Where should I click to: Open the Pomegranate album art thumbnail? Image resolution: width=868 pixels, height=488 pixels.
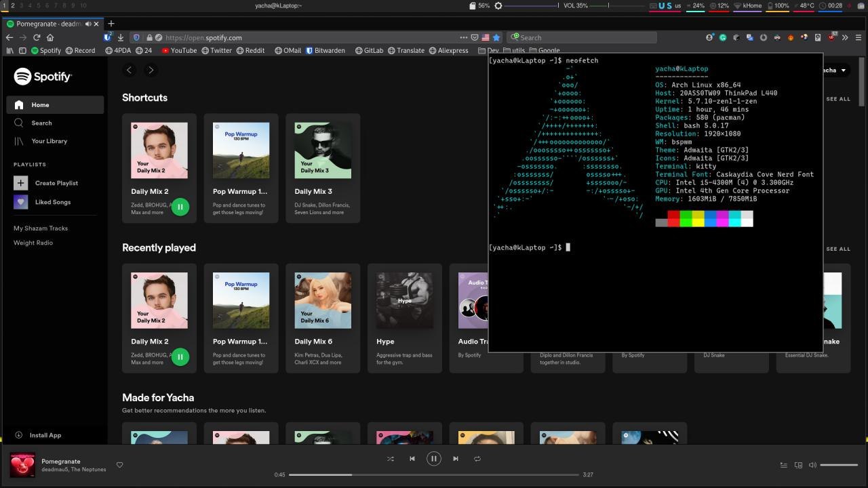[x=22, y=465]
